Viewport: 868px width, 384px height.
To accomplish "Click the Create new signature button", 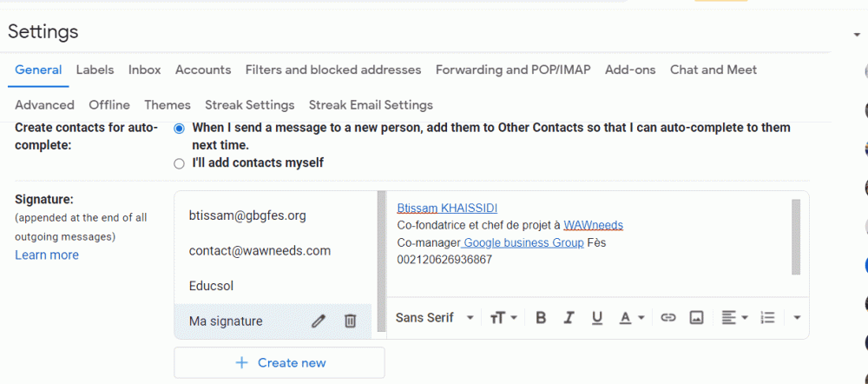I will tap(279, 362).
